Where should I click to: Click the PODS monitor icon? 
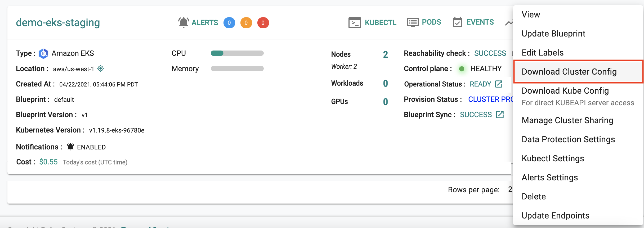[x=413, y=22]
